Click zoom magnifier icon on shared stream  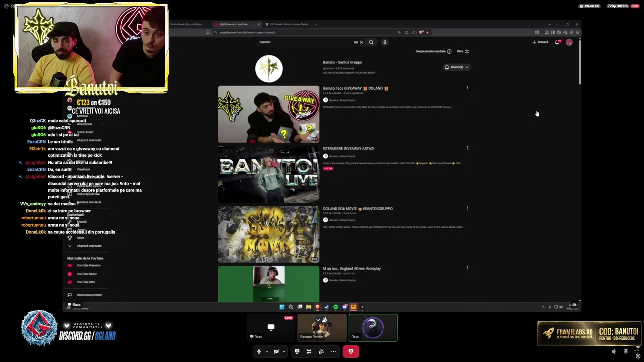point(574,305)
